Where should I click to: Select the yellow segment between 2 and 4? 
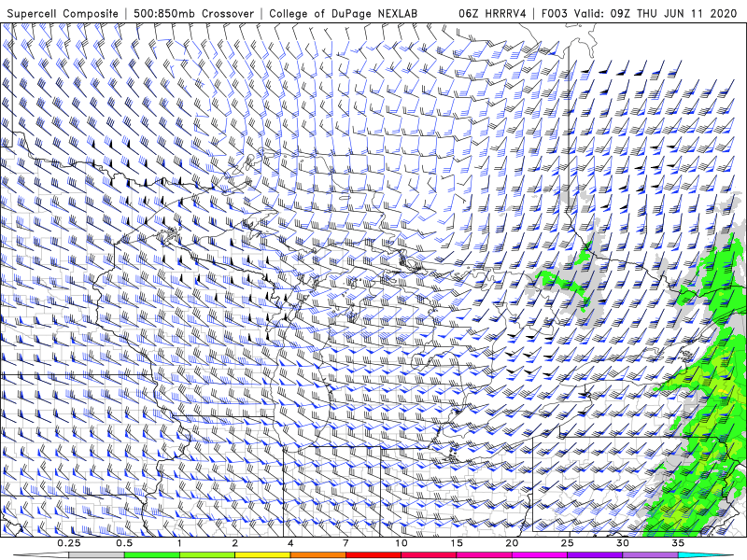point(262,555)
